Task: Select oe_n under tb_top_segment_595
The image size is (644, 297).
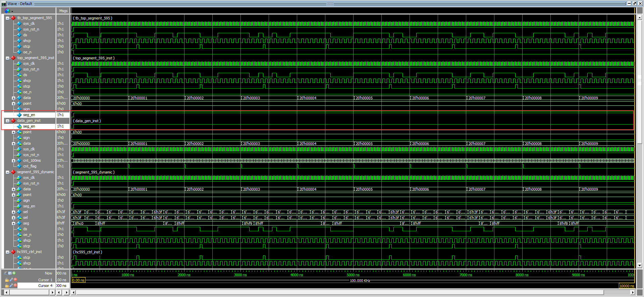Action: (x=27, y=52)
